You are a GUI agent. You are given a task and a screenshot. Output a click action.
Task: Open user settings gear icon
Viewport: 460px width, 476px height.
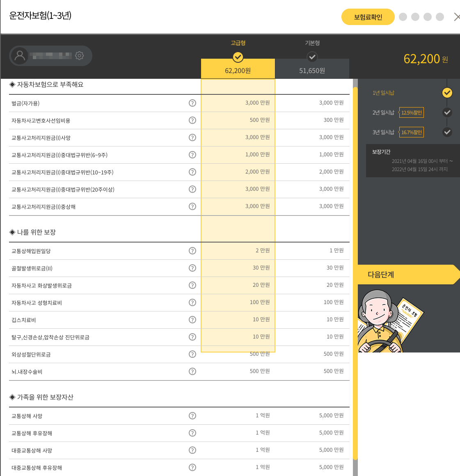point(80,56)
